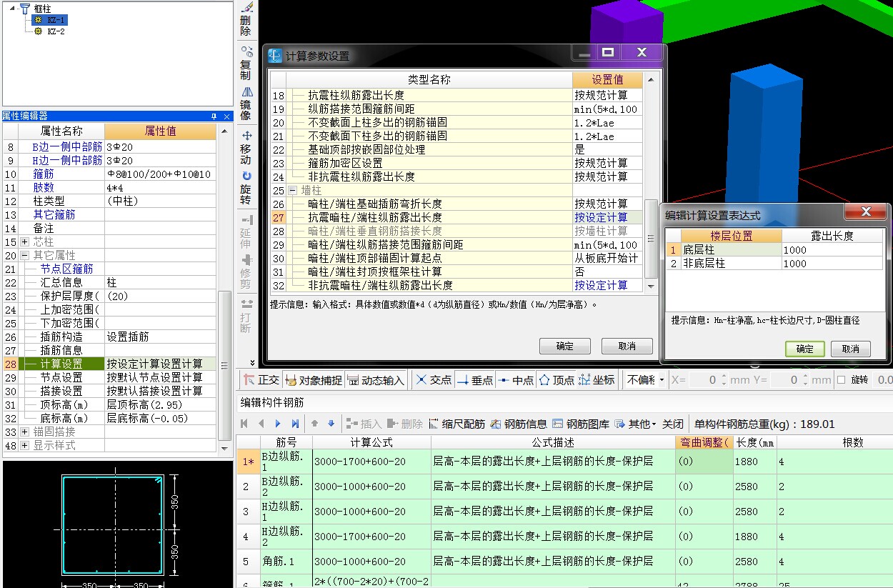The height and width of the screenshot is (588, 893).
Task: Select 节点设置 property row
Action: coord(108,377)
